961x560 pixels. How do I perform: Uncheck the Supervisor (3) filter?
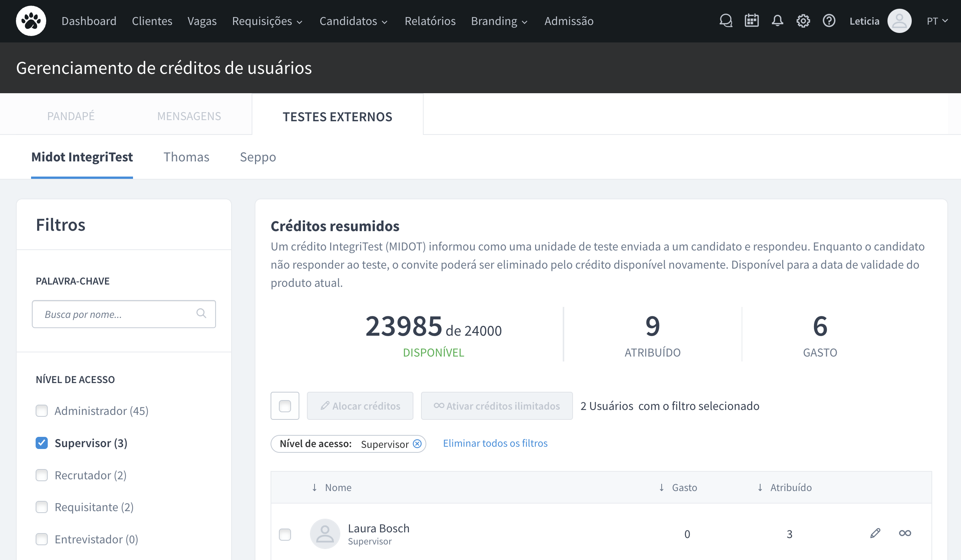(x=42, y=443)
